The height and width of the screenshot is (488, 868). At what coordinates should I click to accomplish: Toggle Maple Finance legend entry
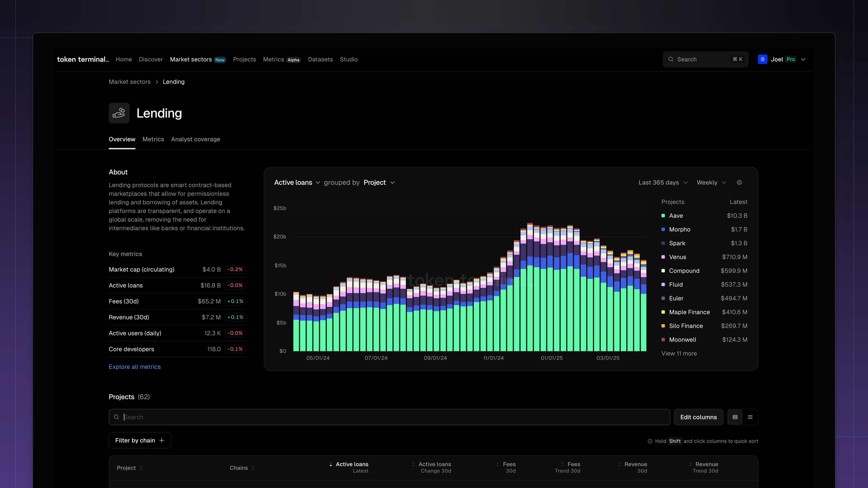[704, 312]
